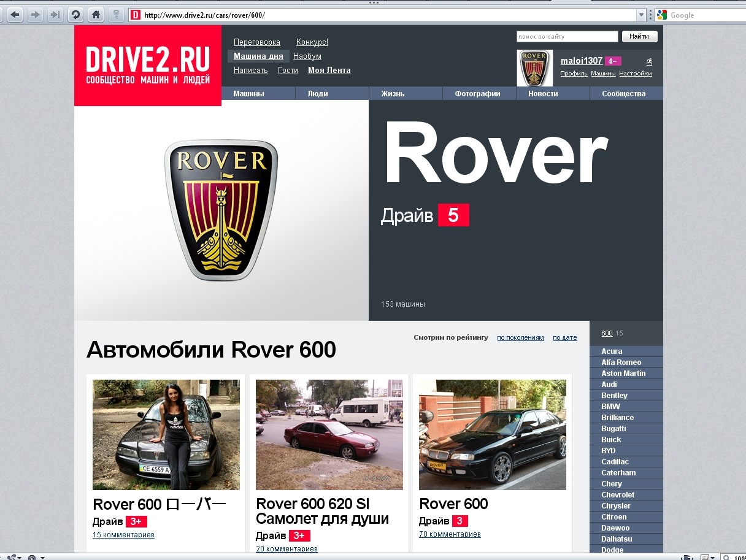Click the Fast Forward browser button
The height and width of the screenshot is (560, 746).
coord(55,15)
